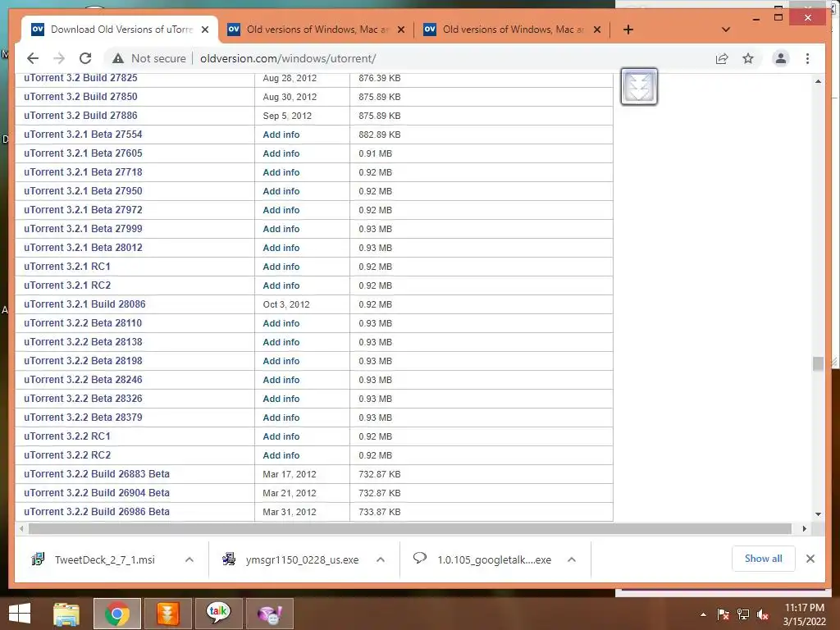Open uTorrent 3.2.1 Beta 27999 link
The image size is (840, 630).
pos(83,229)
